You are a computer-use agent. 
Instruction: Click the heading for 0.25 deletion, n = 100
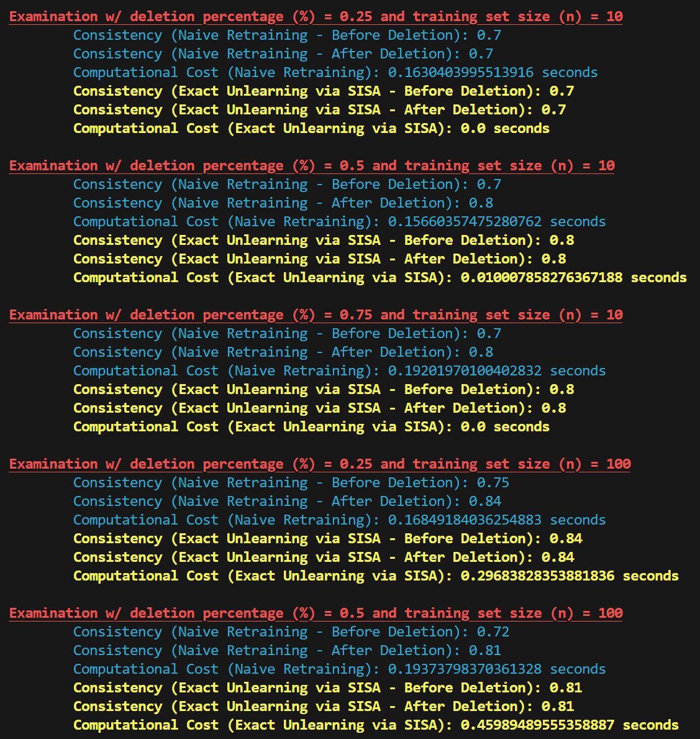[319, 464]
